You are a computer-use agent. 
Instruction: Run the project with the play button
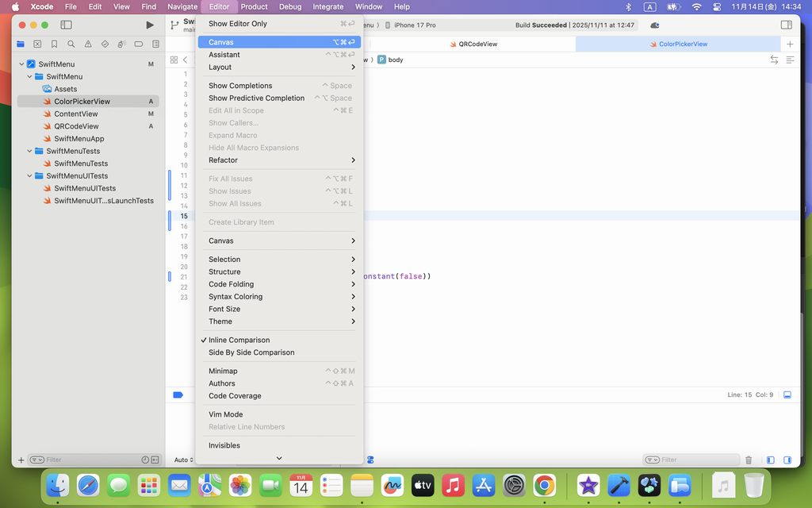coord(150,25)
